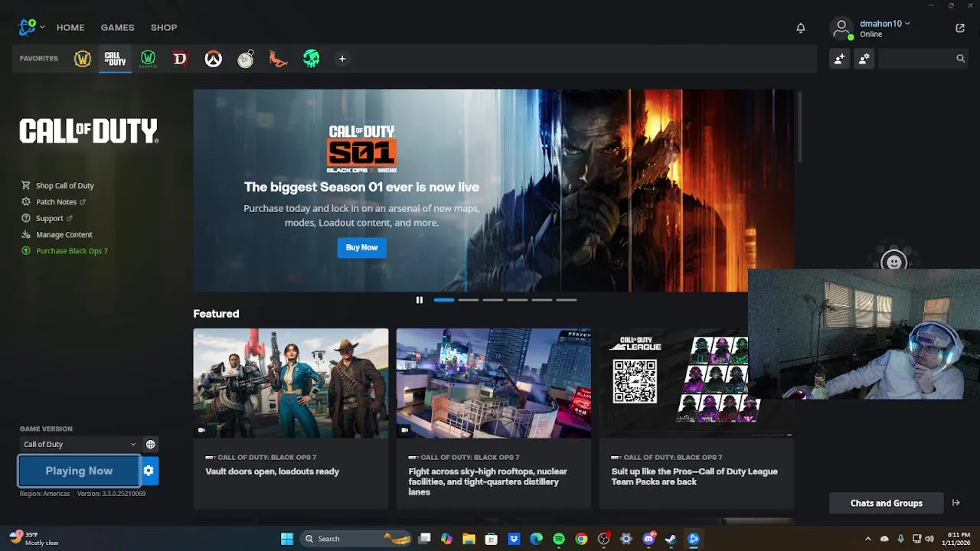The width and height of the screenshot is (980, 551).
Task: Open the sky-high rooftops featured thumbnail
Action: pos(494,383)
